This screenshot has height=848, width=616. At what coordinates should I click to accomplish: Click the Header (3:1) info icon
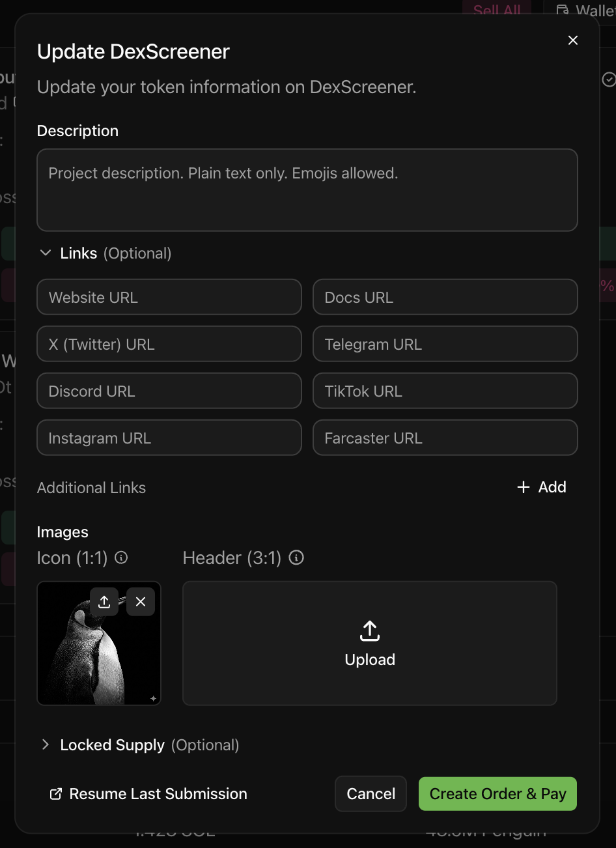[296, 558]
